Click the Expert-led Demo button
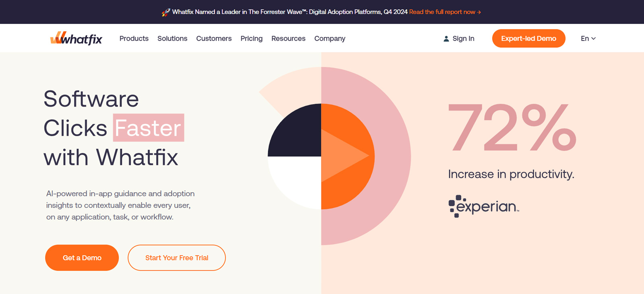 528,38
